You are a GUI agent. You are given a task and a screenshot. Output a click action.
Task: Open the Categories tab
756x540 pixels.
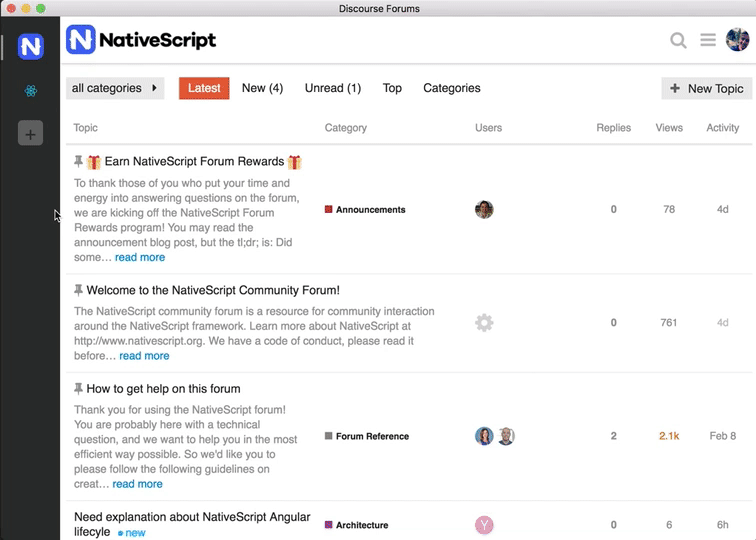(452, 88)
